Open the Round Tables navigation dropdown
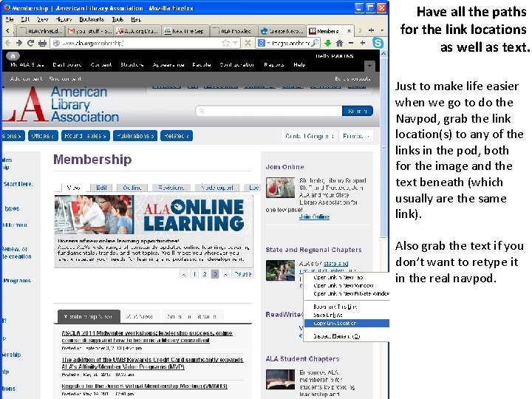This screenshot has width=532, height=399. point(85,136)
